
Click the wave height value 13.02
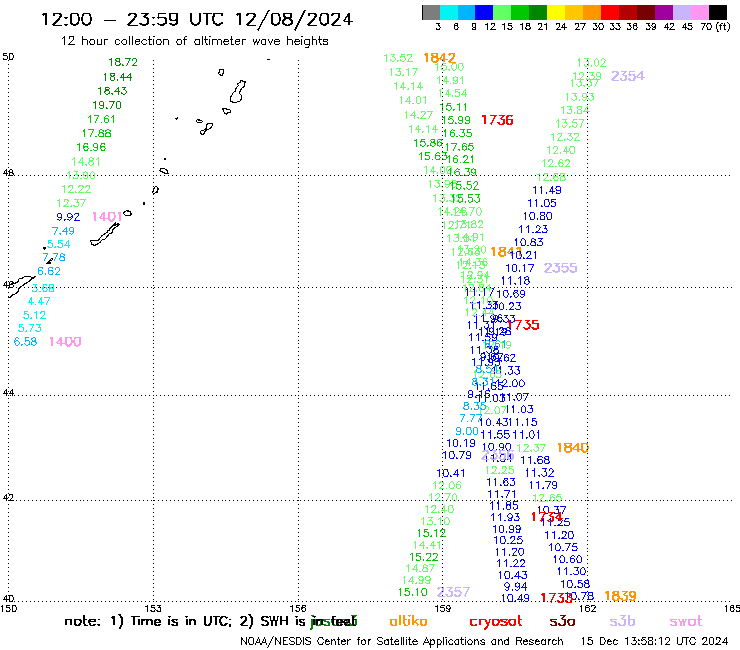[x=591, y=63]
